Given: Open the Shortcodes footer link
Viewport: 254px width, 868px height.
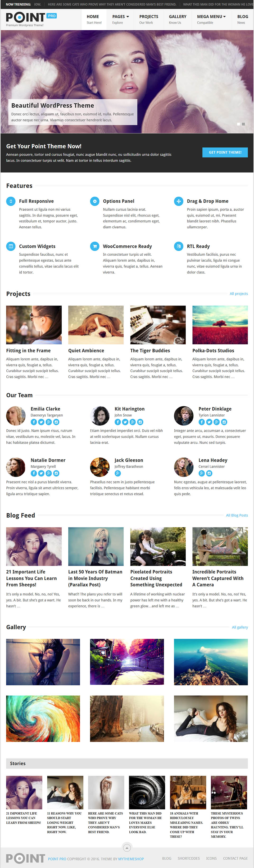Looking at the screenshot, I should tap(189, 858).
